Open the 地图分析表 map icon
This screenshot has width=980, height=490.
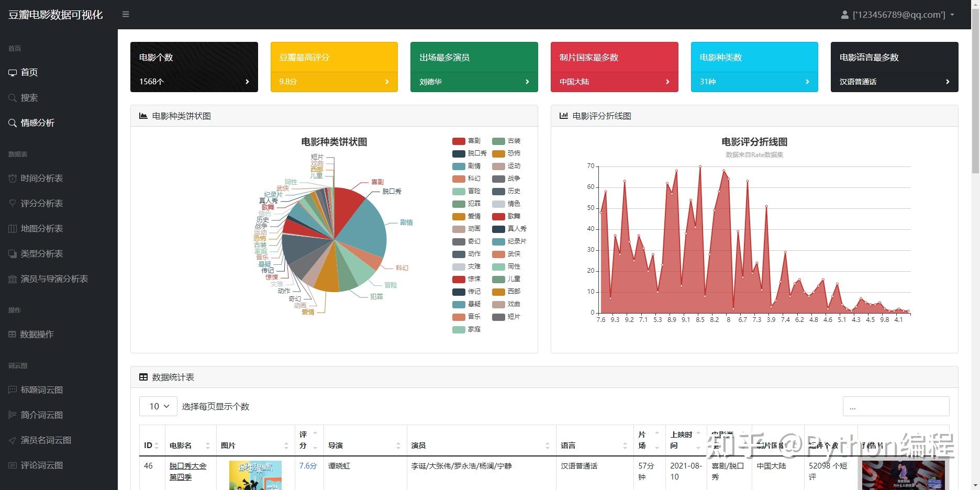coord(13,228)
